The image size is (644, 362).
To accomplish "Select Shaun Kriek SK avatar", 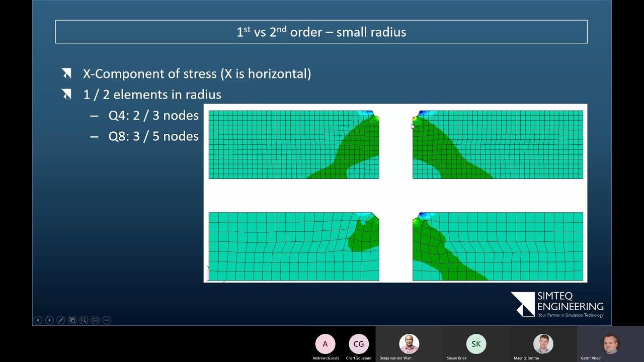I will click(476, 344).
